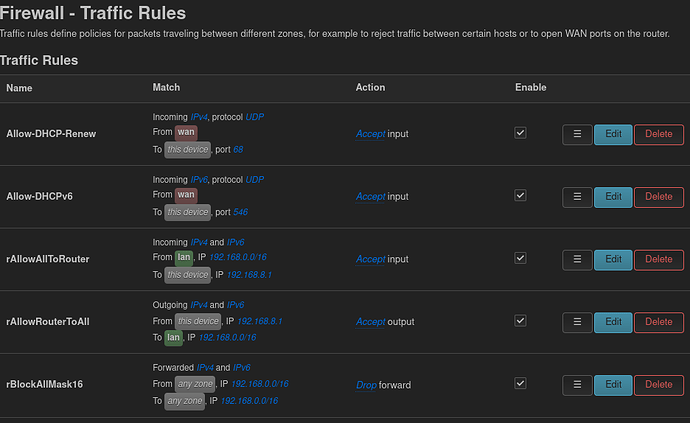Delete the rBlockAllMask16 rule

658,384
